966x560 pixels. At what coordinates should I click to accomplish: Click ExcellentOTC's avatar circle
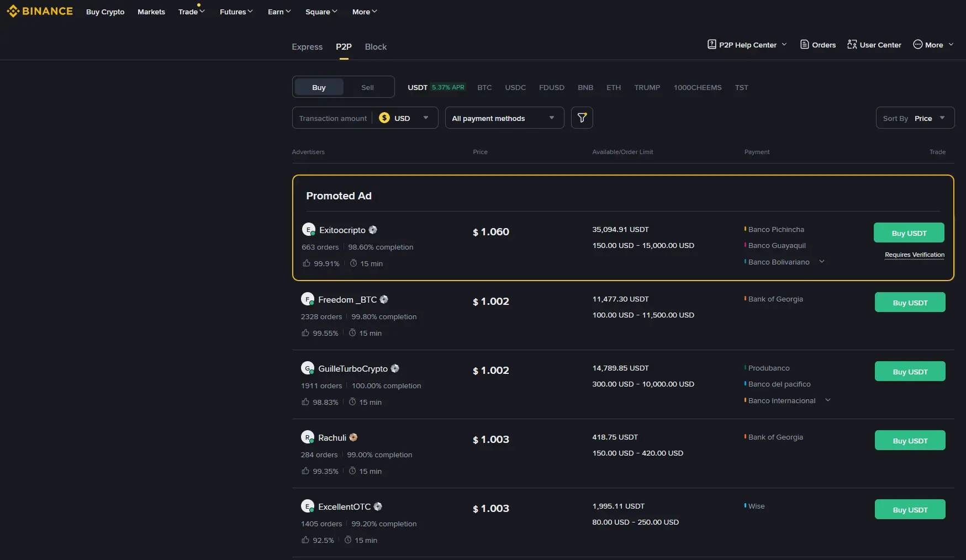coord(307,506)
